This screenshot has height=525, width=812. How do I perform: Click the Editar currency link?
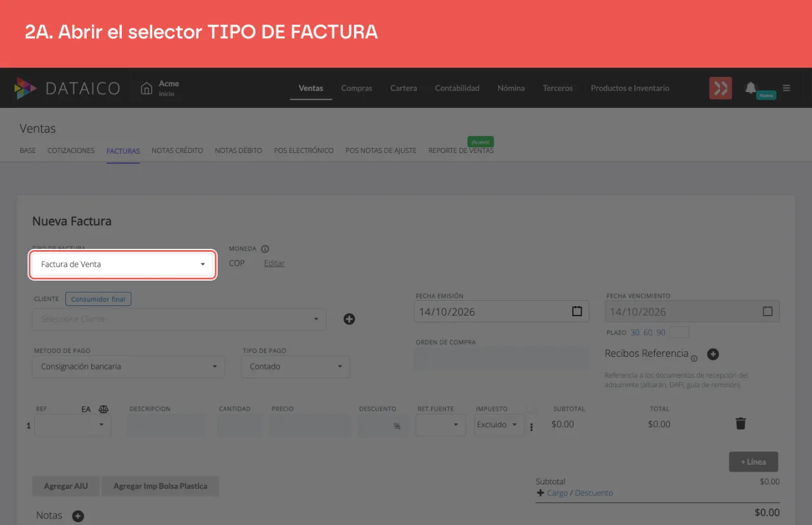(274, 263)
